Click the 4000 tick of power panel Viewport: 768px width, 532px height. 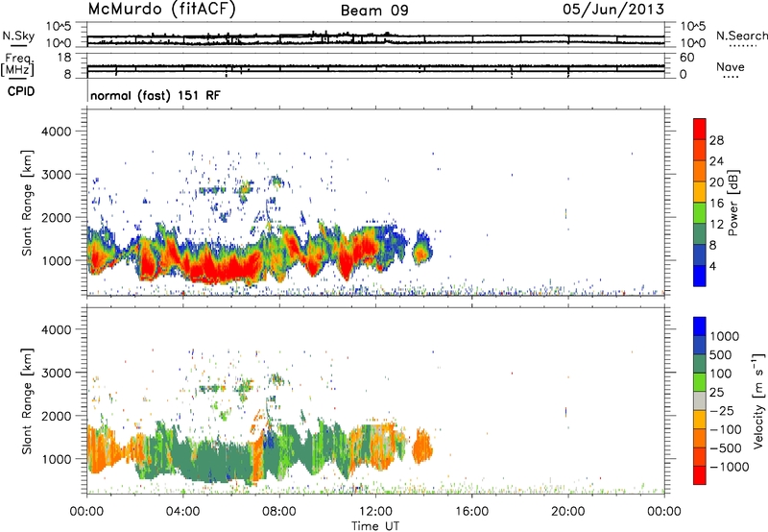pyautogui.click(x=57, y=132)
